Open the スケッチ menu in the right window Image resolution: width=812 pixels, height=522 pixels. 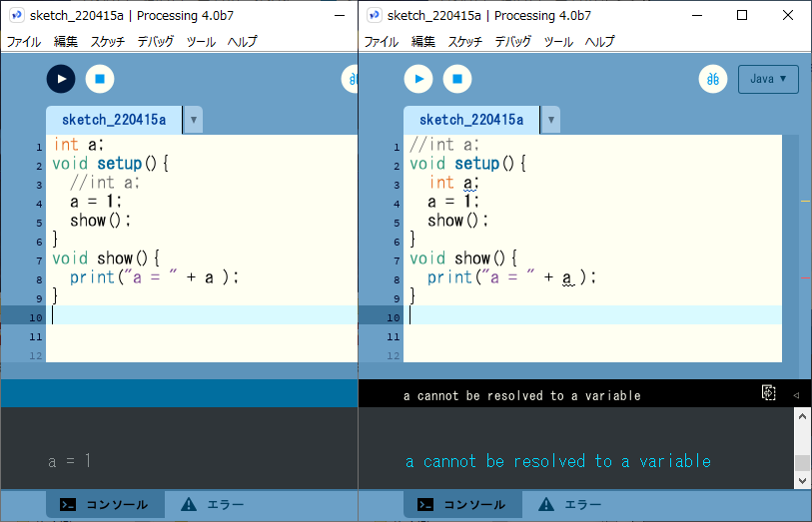coord(464,42)
